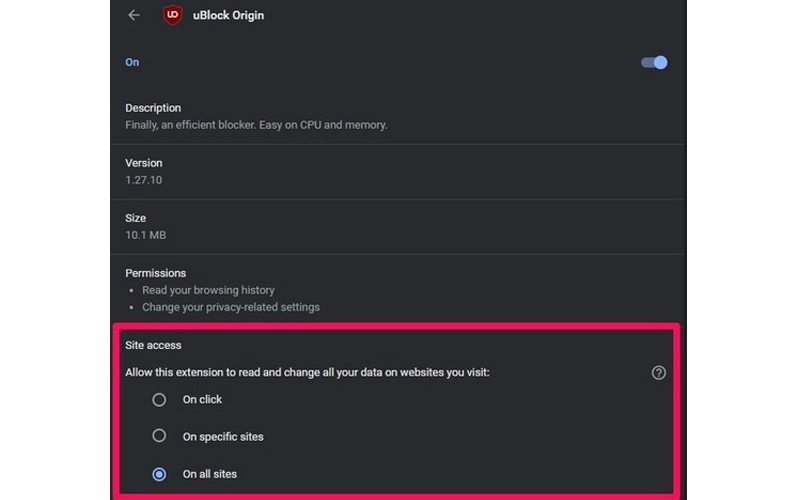The width and height of the screenshot is (799, 500).
Task: Click the Version heading
Action: coord(144,163)
